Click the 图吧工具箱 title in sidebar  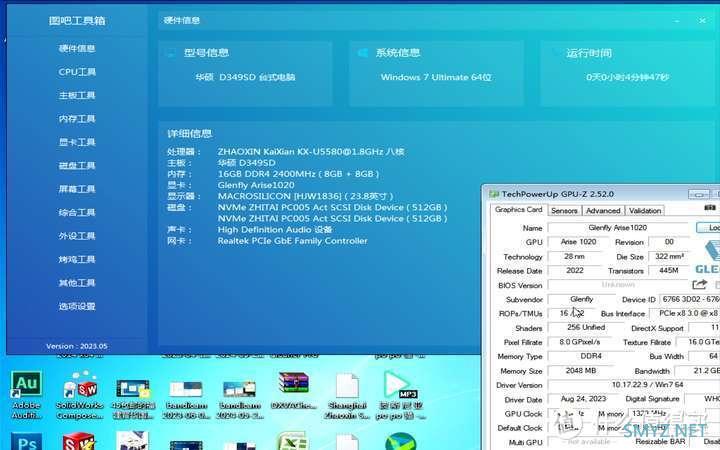[77, 20]
